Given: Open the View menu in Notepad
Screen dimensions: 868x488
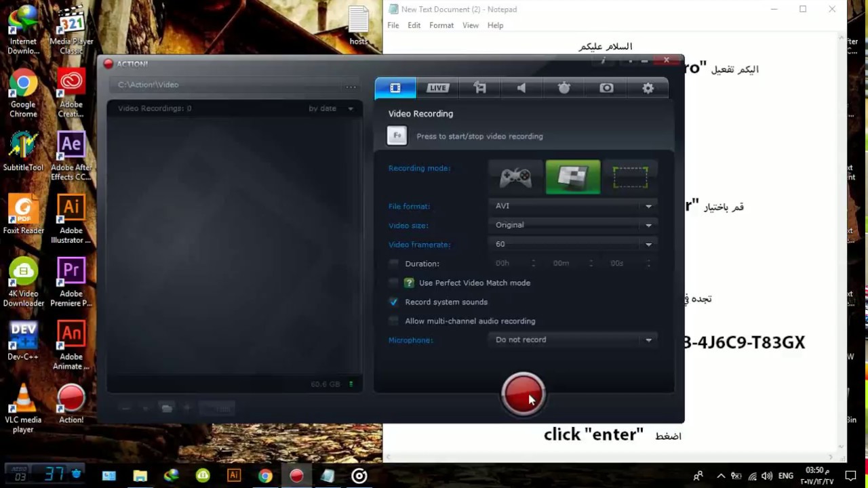Looking at the screenshot, I should (471, 26).
